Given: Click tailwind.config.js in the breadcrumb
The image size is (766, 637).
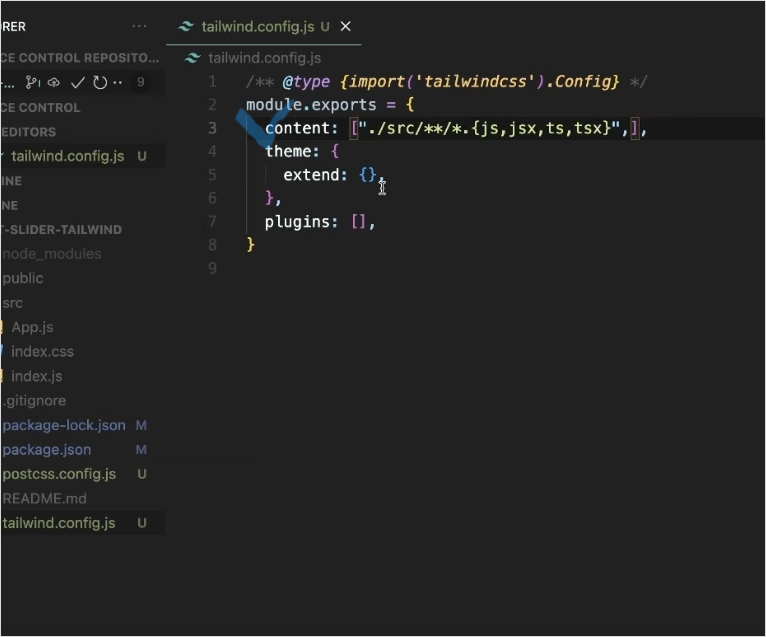Looking at the screenshot, I should 264,58.
